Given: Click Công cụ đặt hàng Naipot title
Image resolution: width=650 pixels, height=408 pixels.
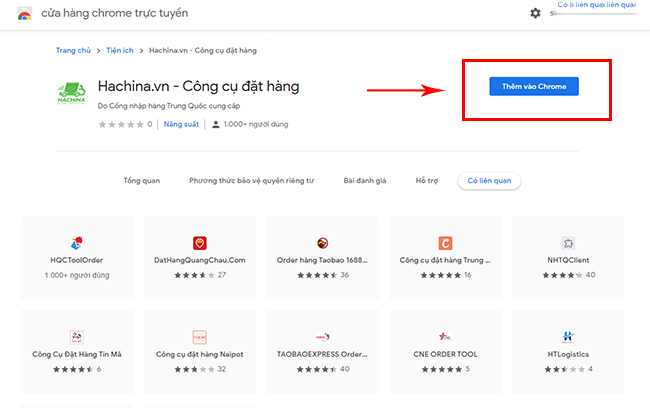Looking at the screenshot, I should [x=200, y=355].
